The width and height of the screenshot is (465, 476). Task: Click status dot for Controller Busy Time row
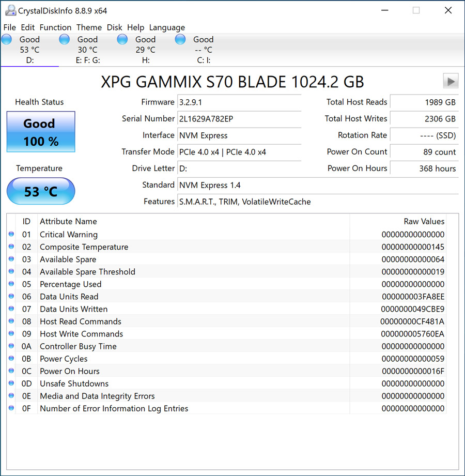pos(11,346)
